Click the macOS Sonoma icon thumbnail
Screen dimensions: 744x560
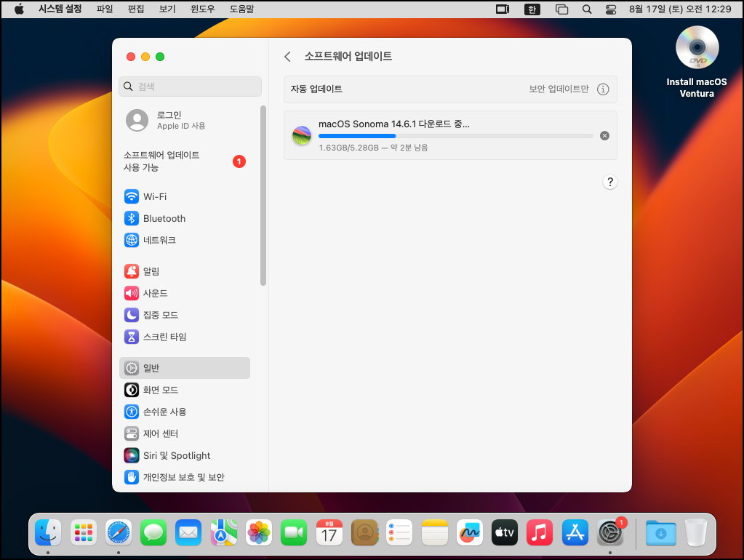point(302,136)
